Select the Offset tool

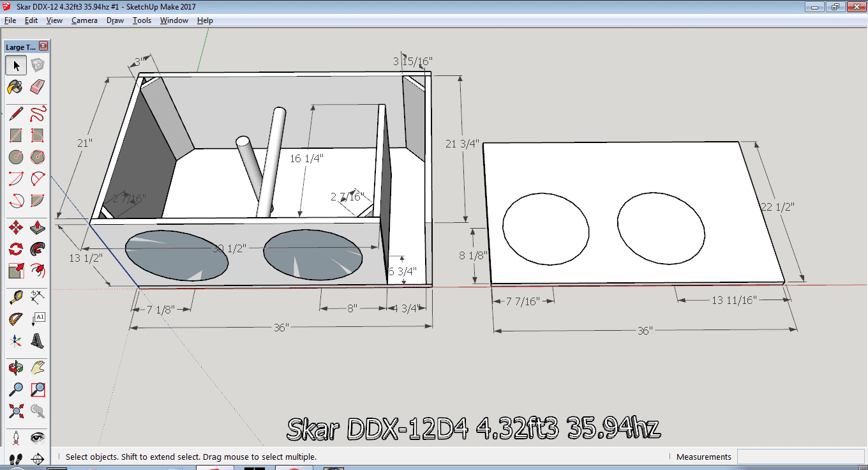[38, 271]
